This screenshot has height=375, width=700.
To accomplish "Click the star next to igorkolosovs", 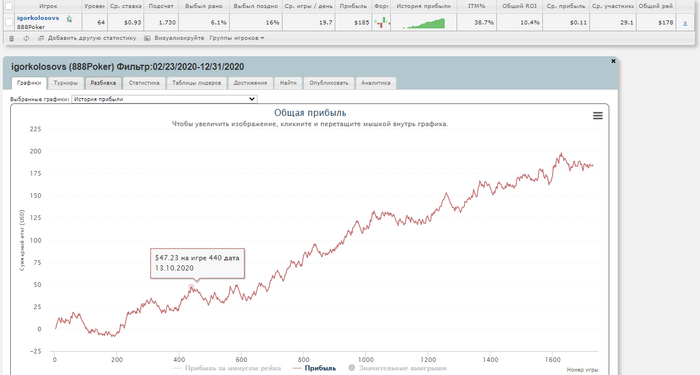I will [69, 19].
